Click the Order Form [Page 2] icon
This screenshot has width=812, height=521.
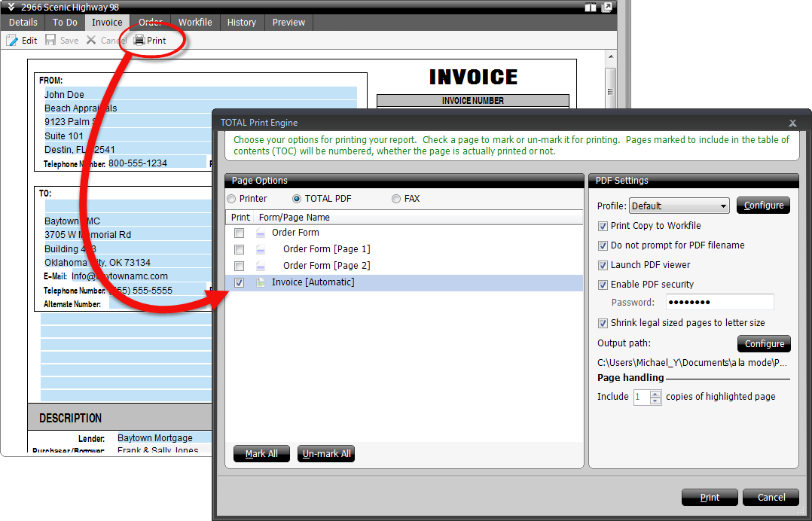(261, 266)
